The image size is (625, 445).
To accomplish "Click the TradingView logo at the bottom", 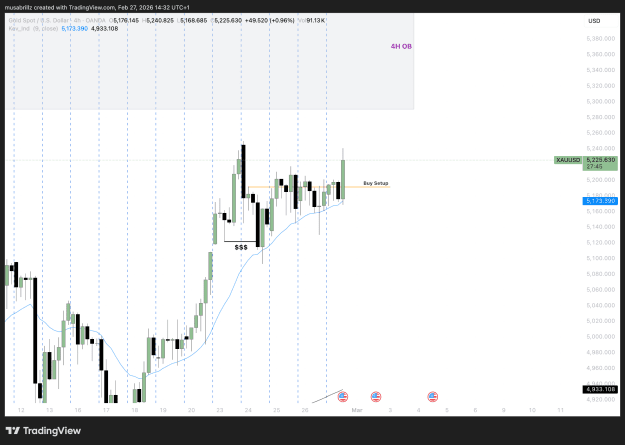I will [43, 431].
